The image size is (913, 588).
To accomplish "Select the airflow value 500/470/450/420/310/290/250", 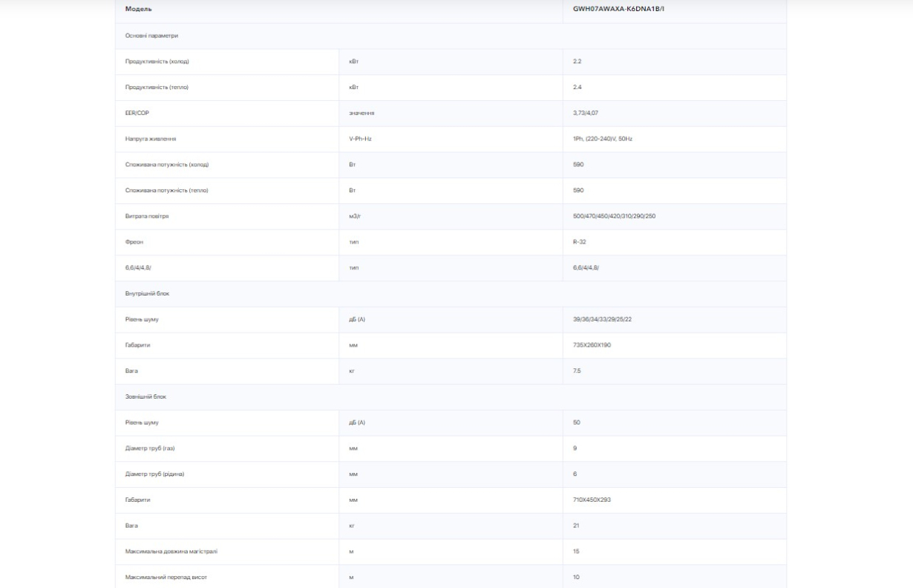I will point(614,216).
